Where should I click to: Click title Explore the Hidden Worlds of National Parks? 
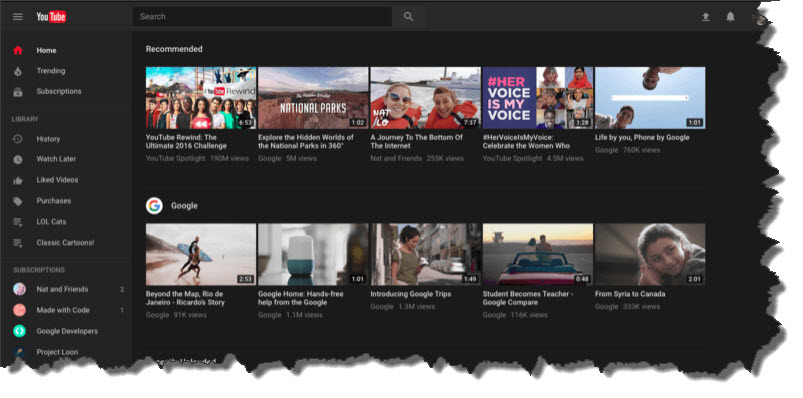tap(306, 141)
